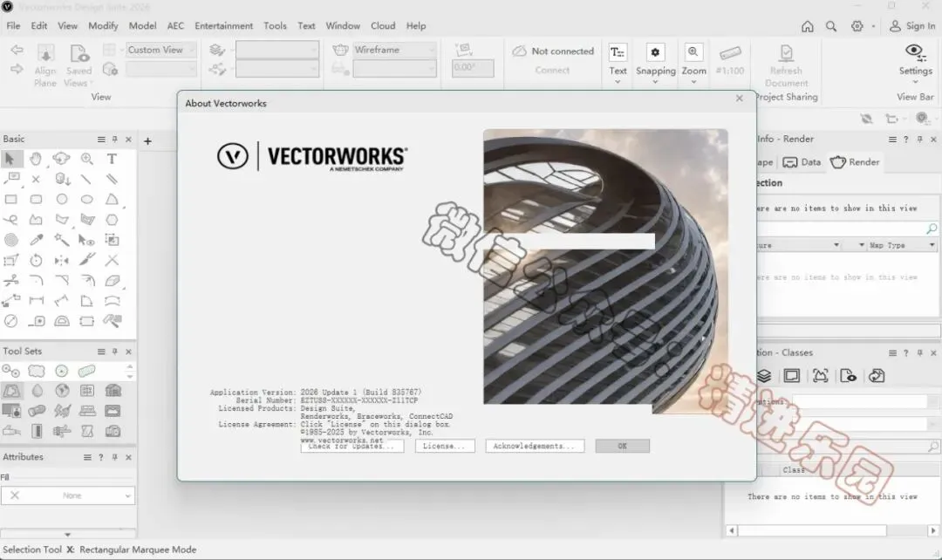
Task: Select the Split knife tool
Action: (x=87, y=260)
